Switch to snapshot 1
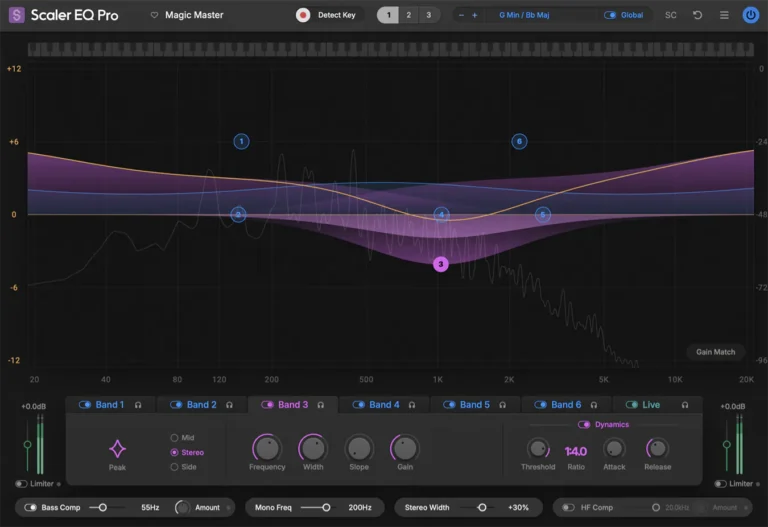 (388, 15)
